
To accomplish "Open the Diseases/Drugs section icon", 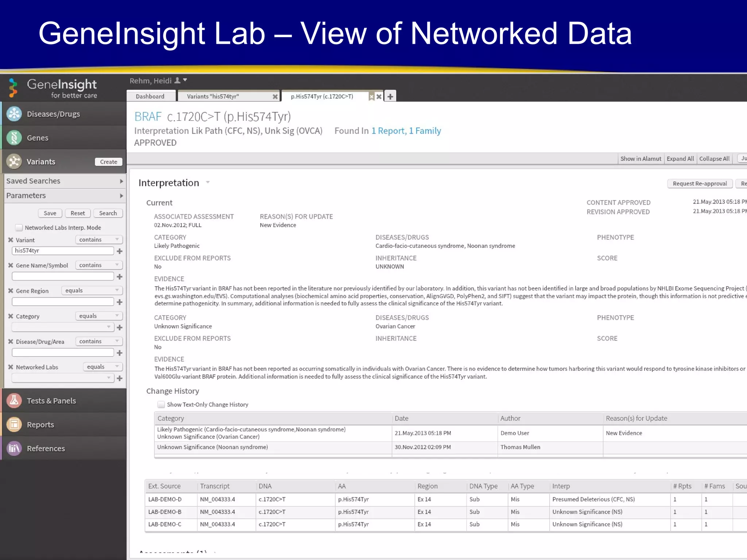I will click(x=14, y=114).
